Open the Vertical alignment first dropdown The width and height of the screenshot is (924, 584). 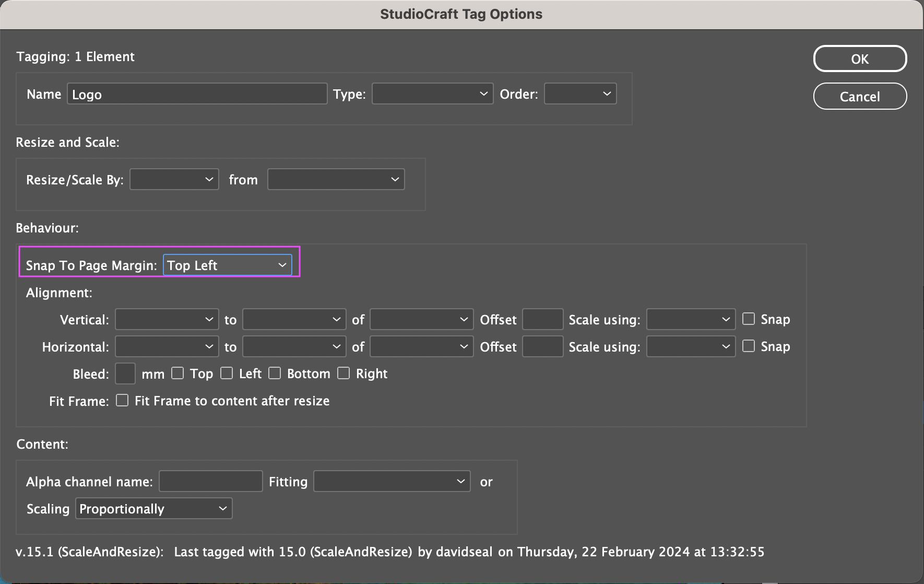pyautogui.click(x=167, y=320)
